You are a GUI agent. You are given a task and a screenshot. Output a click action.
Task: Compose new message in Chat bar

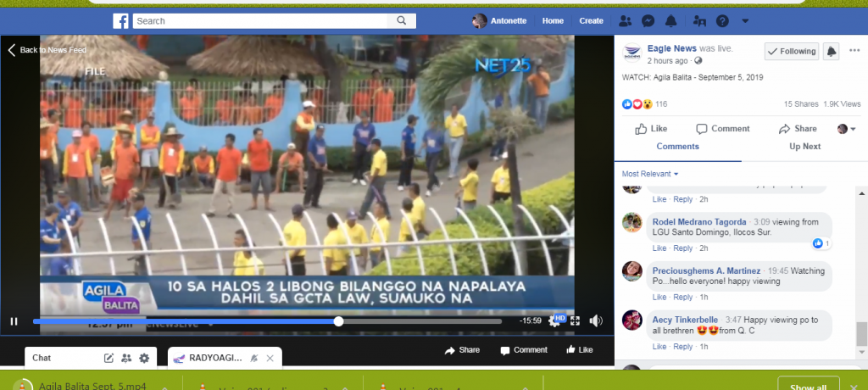tap(108, 358)
